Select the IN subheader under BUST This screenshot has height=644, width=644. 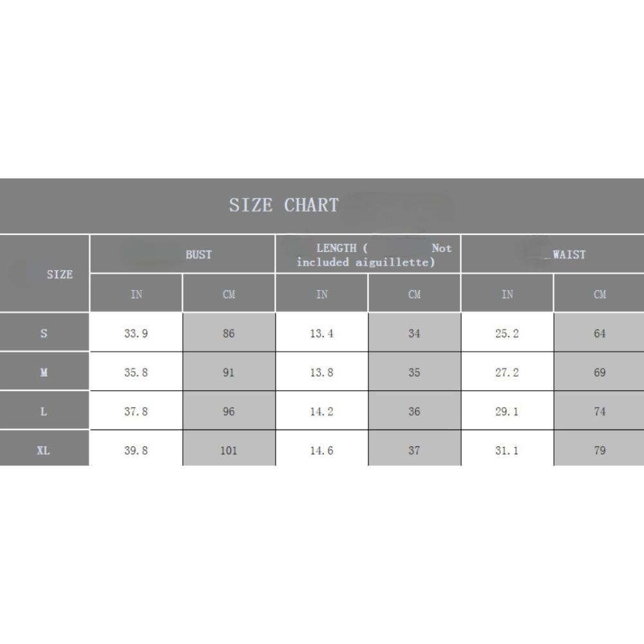pos(137,294)
